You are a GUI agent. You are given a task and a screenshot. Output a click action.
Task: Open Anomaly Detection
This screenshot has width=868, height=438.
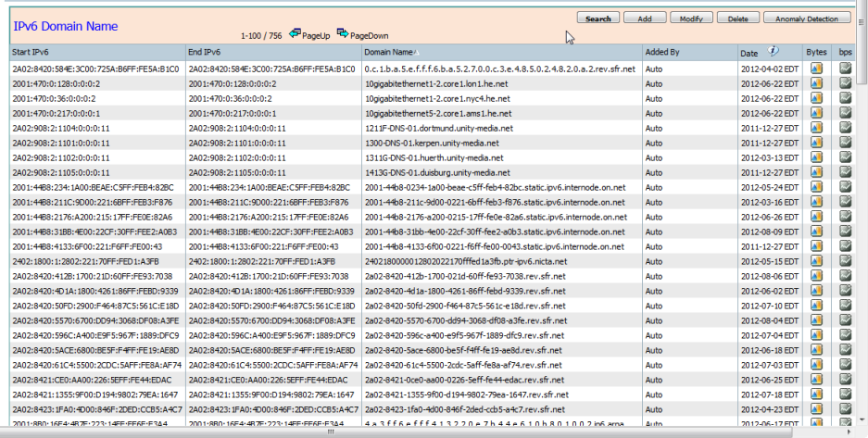(x=807, y=19)
